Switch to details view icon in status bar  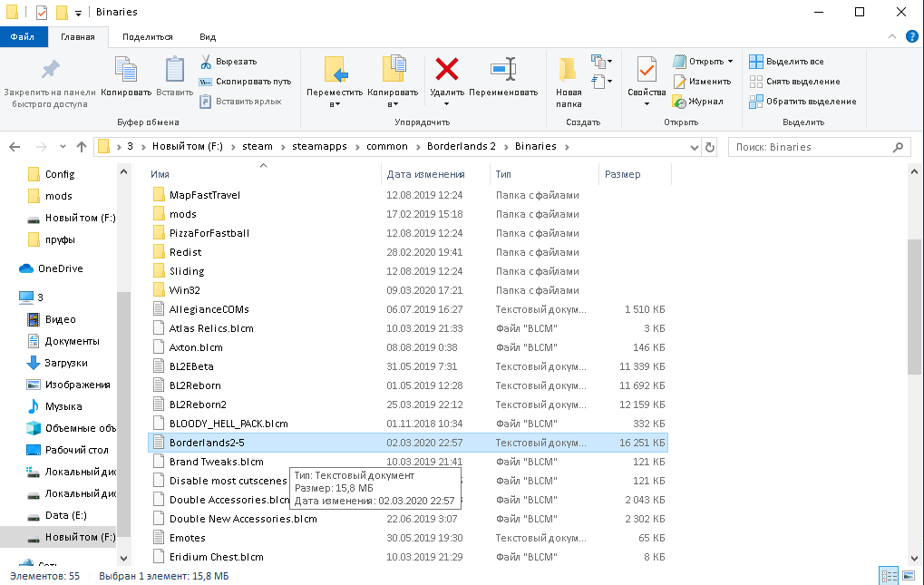[x=889, y=576]
